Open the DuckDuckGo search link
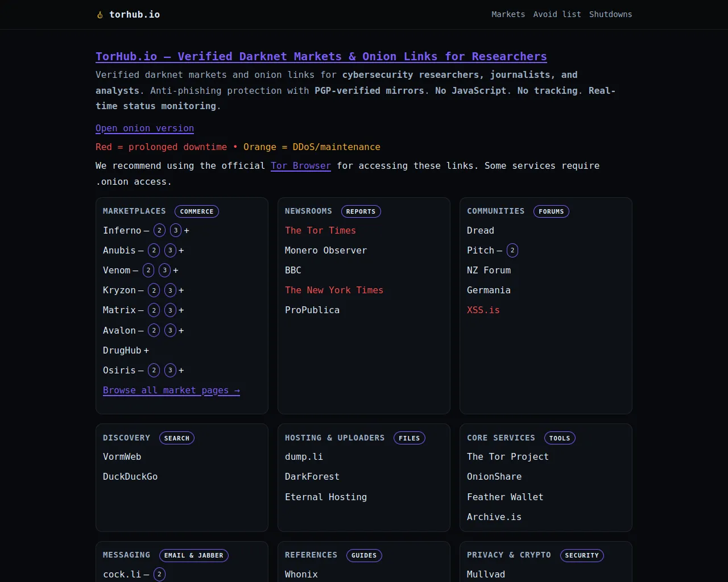Viewport: 728px width, 582px height. point(130,476)
